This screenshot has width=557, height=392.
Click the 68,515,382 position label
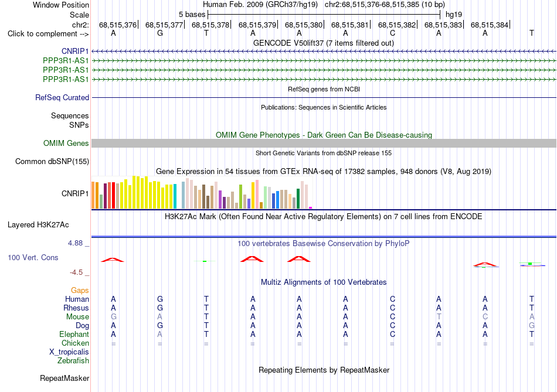[x=397, y=25]
